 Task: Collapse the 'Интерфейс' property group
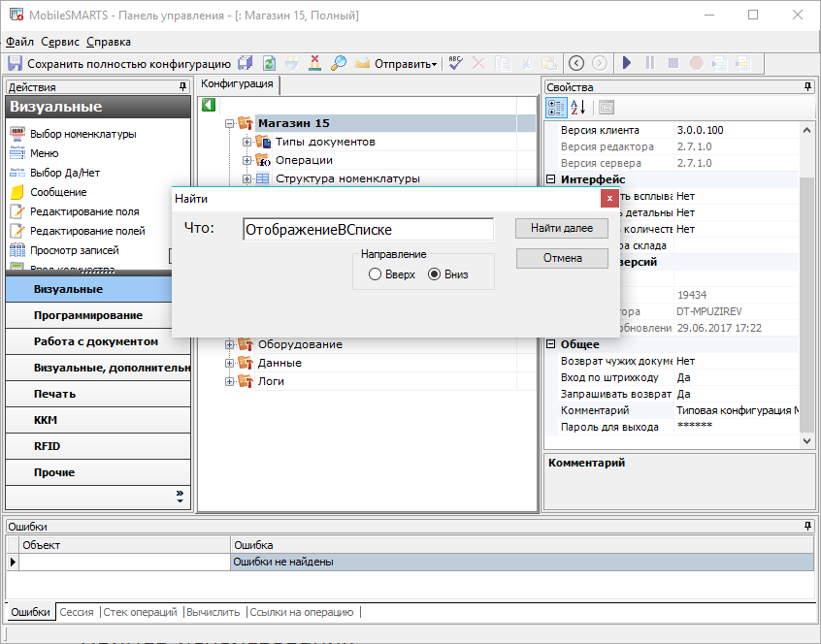(551, 179)
